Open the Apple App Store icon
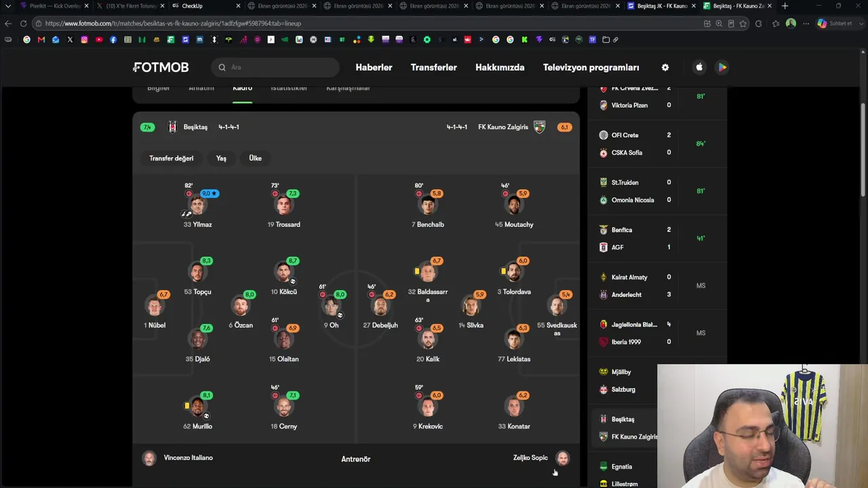Screen dimensions: 868x488 [699, 67]
